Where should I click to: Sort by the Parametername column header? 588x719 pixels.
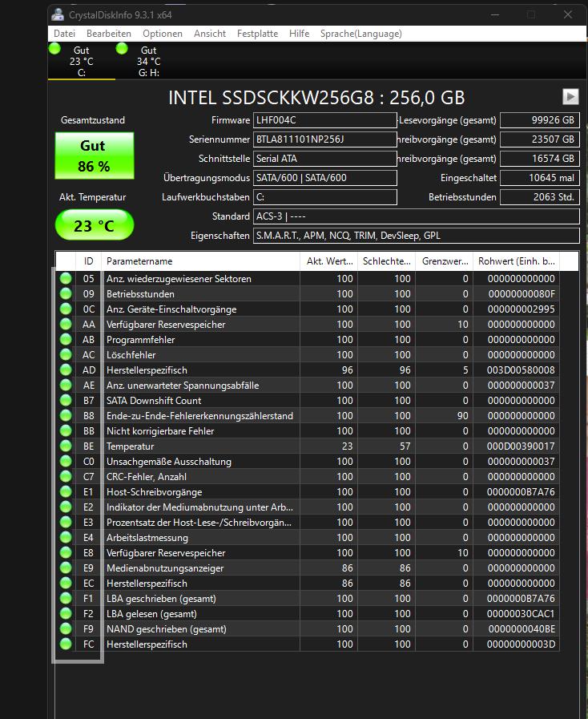pyautogui.click(x=201, y=261)
